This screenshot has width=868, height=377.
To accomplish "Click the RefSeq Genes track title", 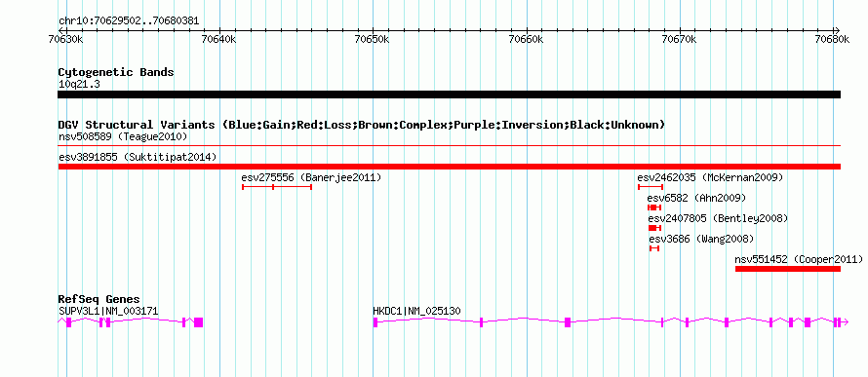I will (x=99, y=300).
